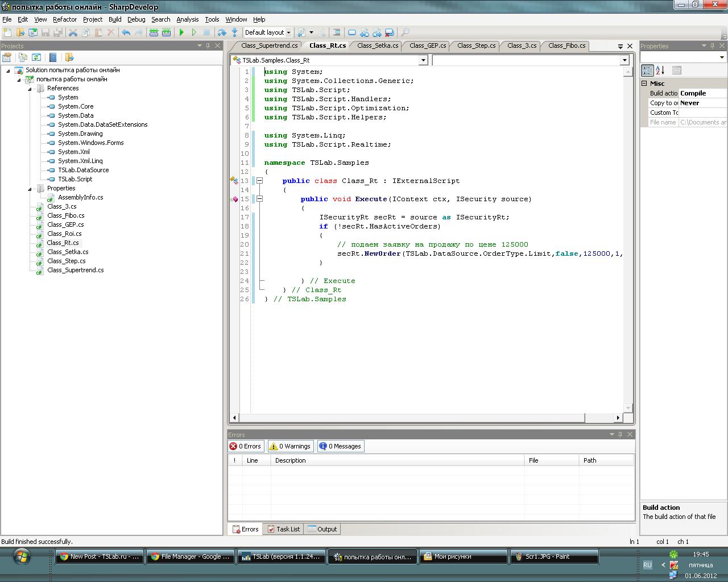The height and width of the screenshot is (582, 728).
Task: Select Class_Supertrend.cs in project tree
Action: click(x=75, y=270)
